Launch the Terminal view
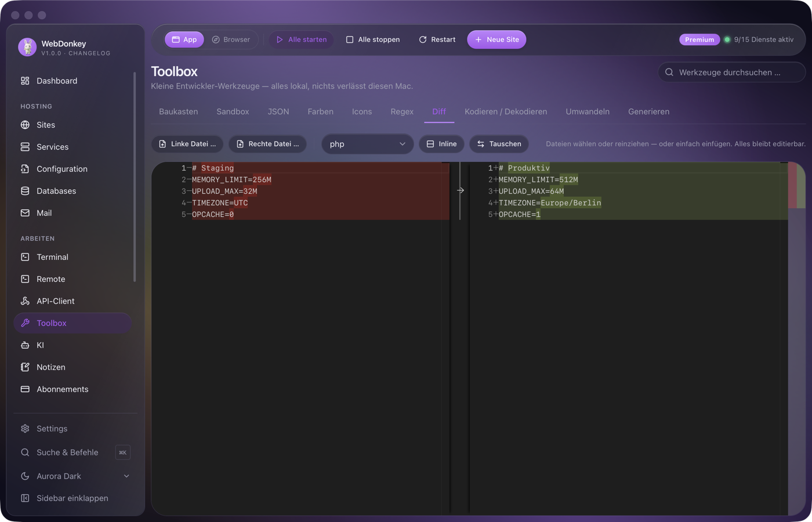Image resolution: width=812 pixels, height=522 pixels. coord(73,257)
